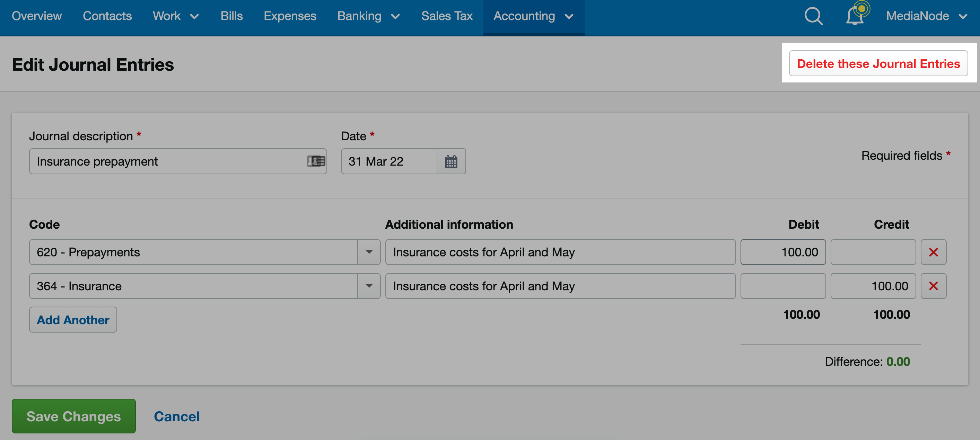This screenshot has height=440, width=980.
Task: Go to the Overview tab
Action: pyautogui.click(x=36, y=16)
